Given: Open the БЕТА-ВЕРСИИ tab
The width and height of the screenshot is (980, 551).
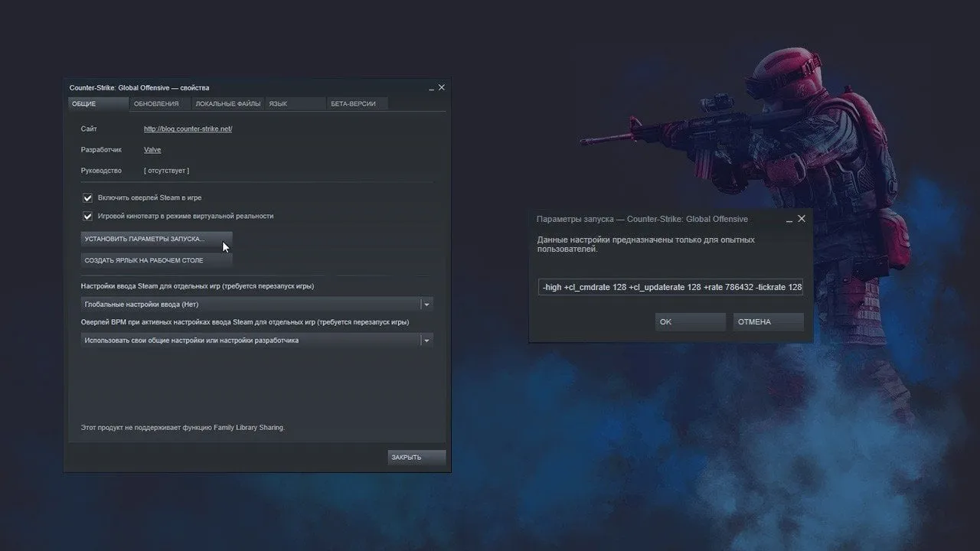Looking at the screenshot, I should (358, 103).
